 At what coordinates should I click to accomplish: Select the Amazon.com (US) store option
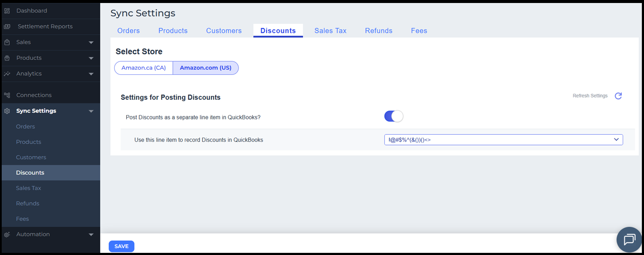[x=205, y=68]
